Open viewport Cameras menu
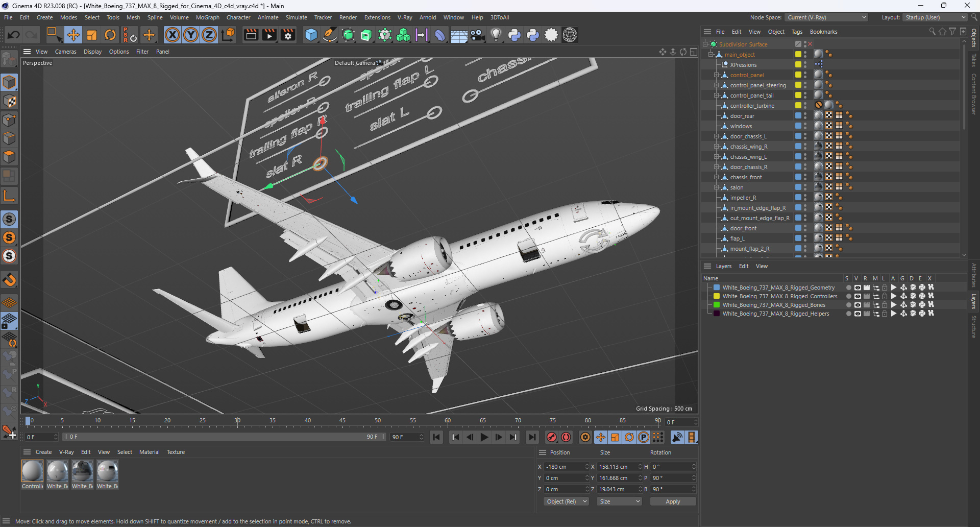The width and height of the screenshot is (980, 527). point(66,52)
